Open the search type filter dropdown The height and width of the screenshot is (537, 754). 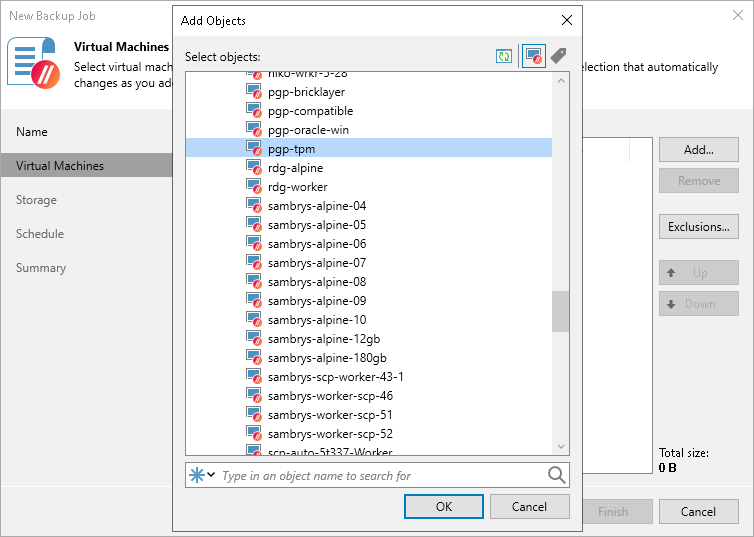(202, 475)
